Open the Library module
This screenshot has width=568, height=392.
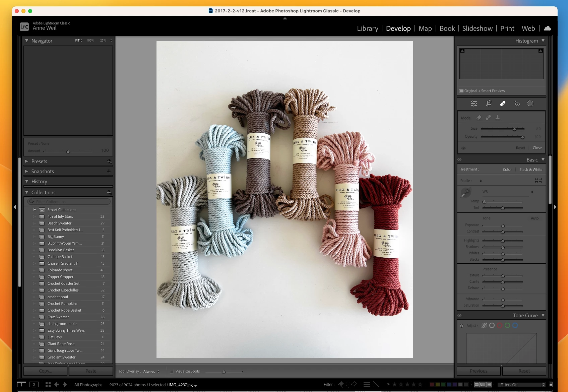point(368,28)
